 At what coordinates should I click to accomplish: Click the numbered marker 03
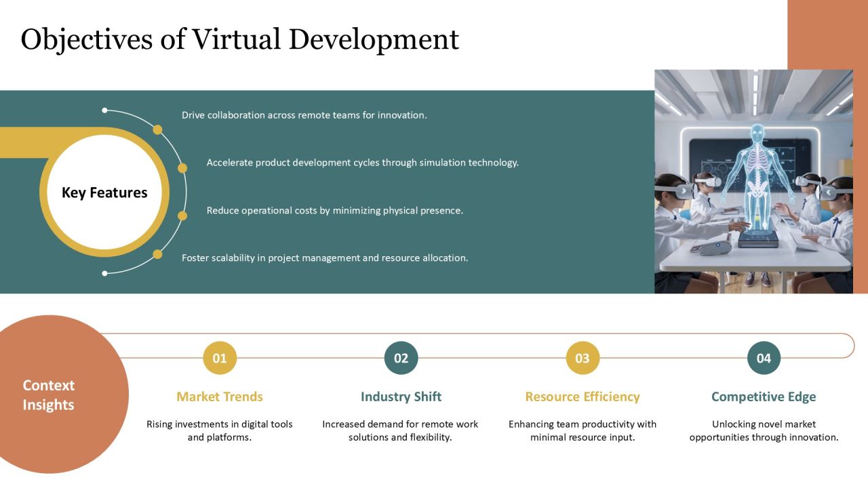coord(583,358)
